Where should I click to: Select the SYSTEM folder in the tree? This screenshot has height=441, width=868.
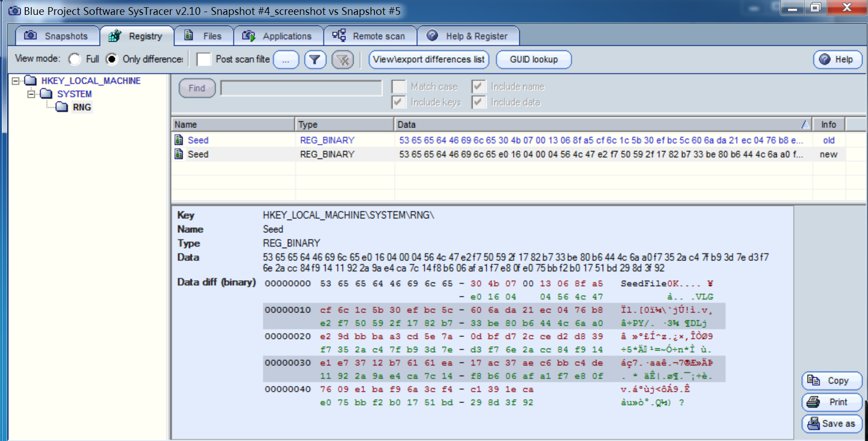74,94
